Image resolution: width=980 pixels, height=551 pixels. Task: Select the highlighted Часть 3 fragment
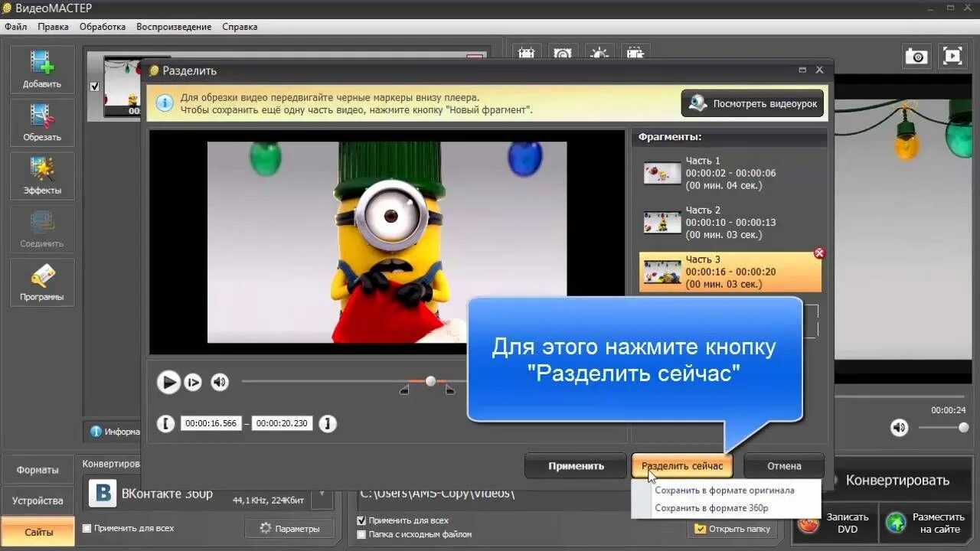coord(730,272)
